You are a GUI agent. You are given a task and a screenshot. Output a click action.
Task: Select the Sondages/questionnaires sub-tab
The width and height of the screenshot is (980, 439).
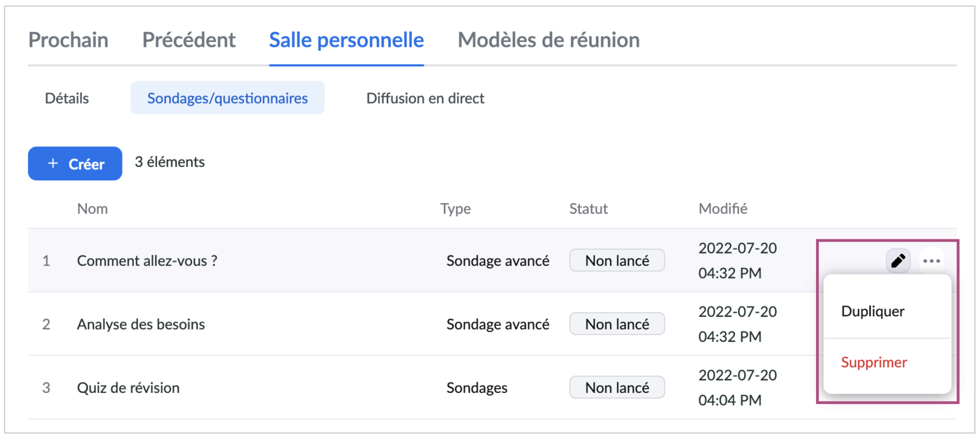click(228, 98)
